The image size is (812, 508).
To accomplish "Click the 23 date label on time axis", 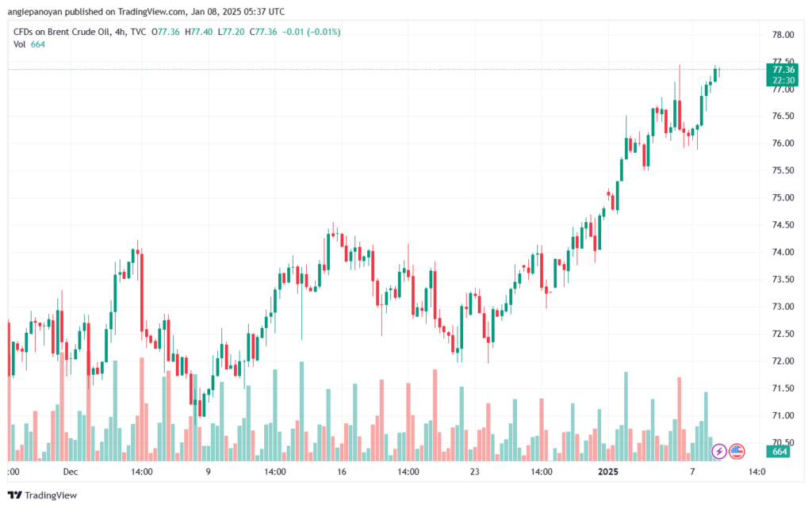I will pos(475,472).
